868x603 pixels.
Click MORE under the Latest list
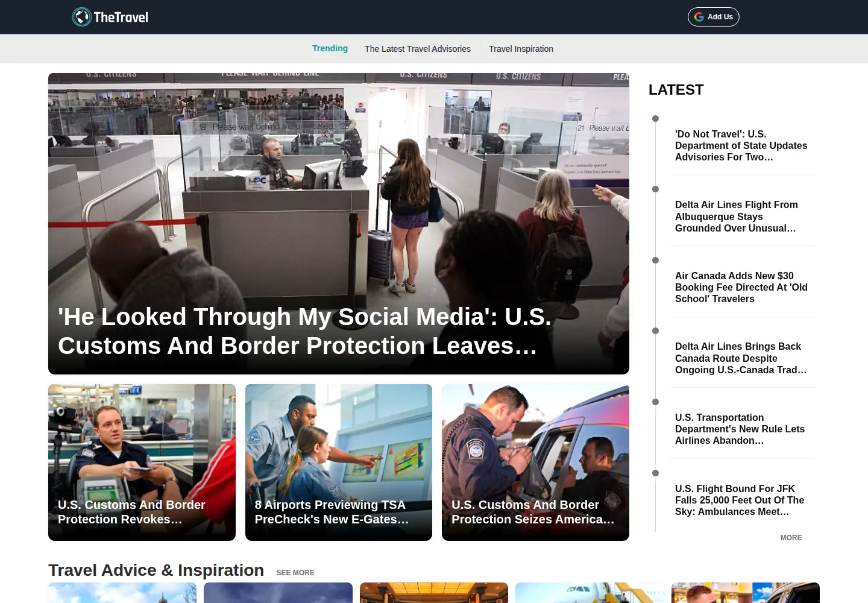click(791, 538)
